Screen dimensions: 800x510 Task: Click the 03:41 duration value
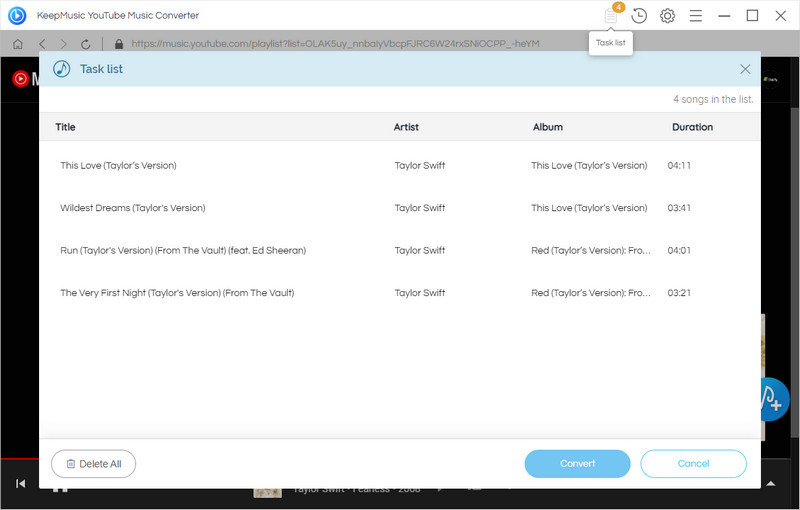[679, 208]
